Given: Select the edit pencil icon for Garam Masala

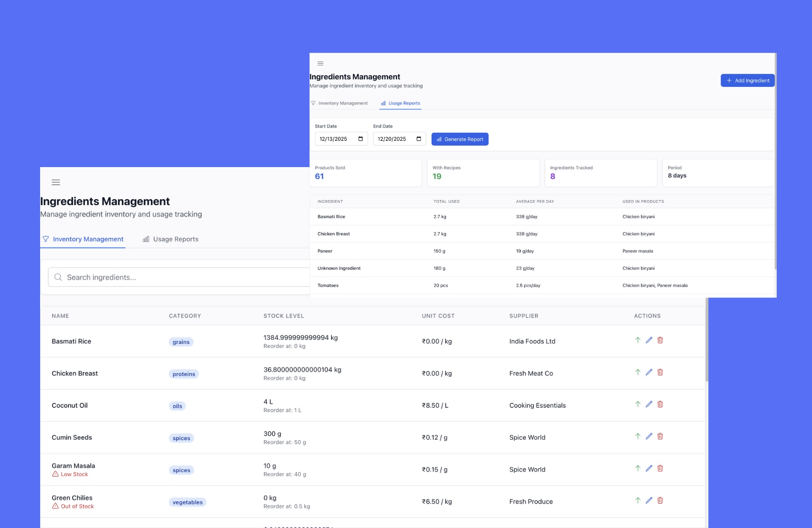Looking at the screenshot, I should (649, 468).
